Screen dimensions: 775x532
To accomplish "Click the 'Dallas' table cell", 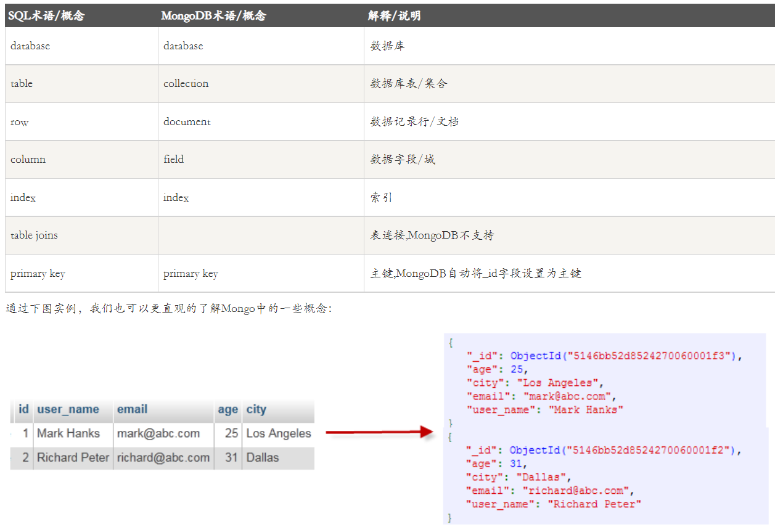I will coord(263,457).
